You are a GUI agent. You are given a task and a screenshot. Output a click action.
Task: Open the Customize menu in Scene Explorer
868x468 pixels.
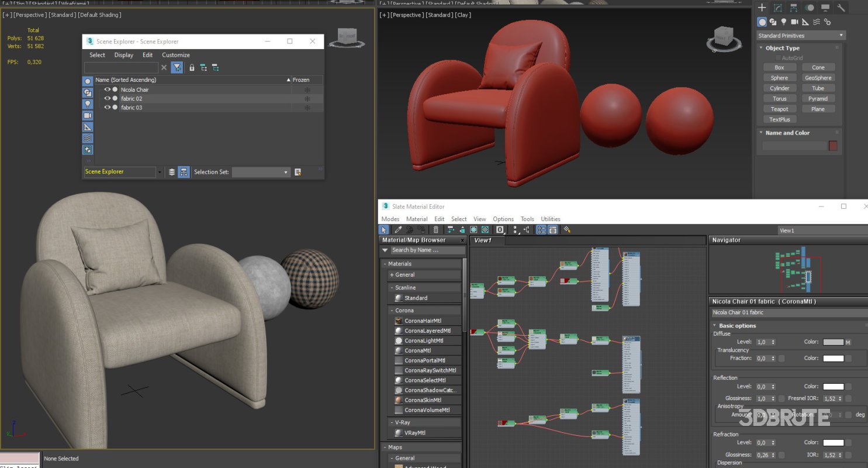coord(175,55)
